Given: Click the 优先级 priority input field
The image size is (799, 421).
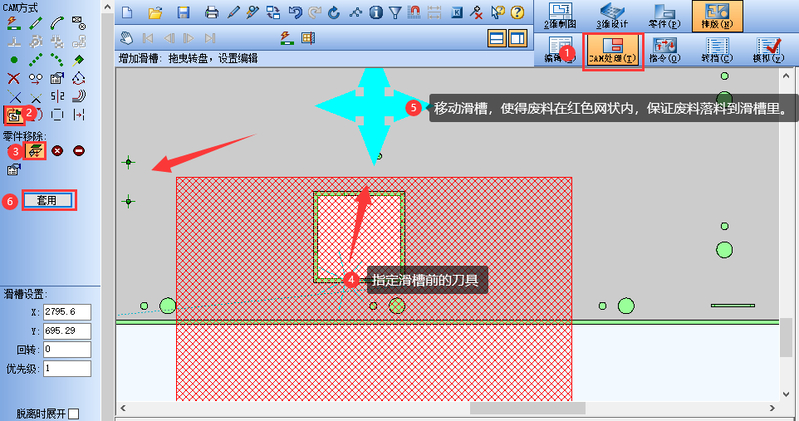Looking at the screenshot, I should click(x=67, y=368).
